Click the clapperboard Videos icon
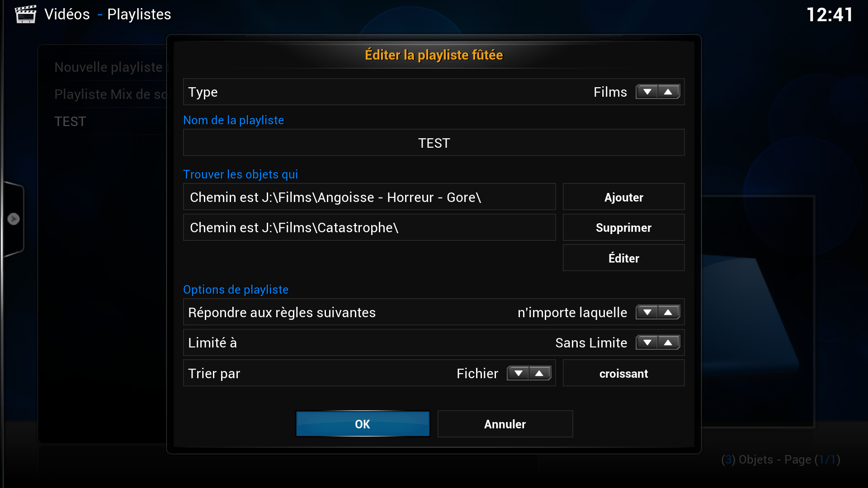868x488 pixels. (x=25, y=14)
